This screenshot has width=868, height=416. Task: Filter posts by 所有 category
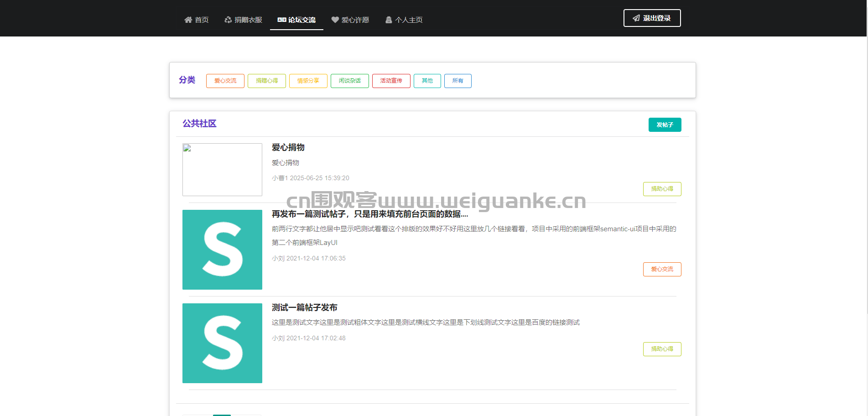[x=457, y=81]
